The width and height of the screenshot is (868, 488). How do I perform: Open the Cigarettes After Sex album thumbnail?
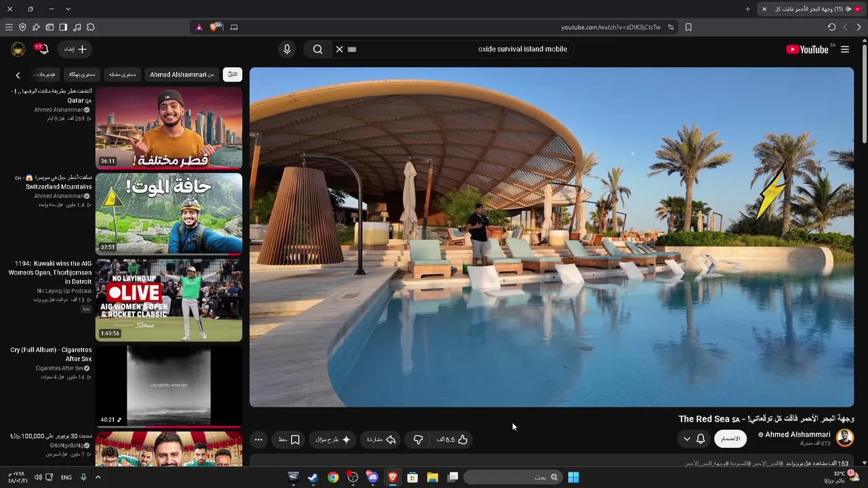169,386
